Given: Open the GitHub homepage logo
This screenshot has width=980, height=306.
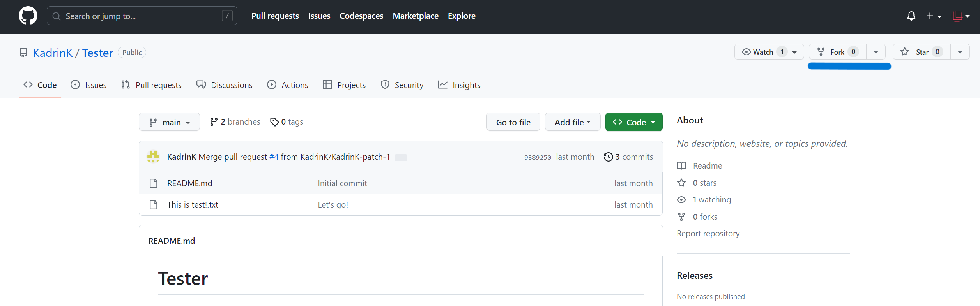Looking at the screenshot, I should tap(28, 16).
